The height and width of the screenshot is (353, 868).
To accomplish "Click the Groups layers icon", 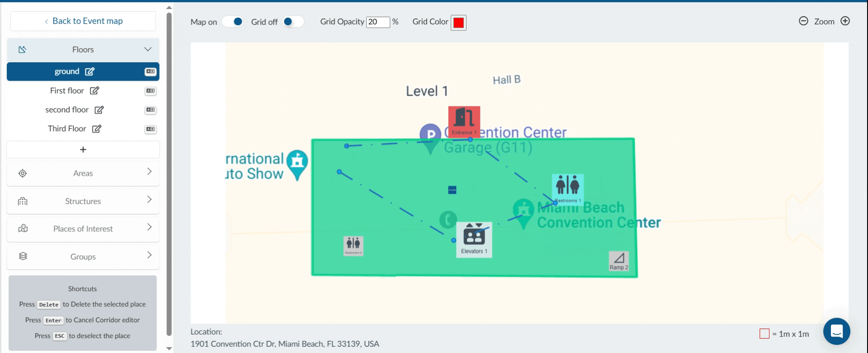I will click(23, 256).
